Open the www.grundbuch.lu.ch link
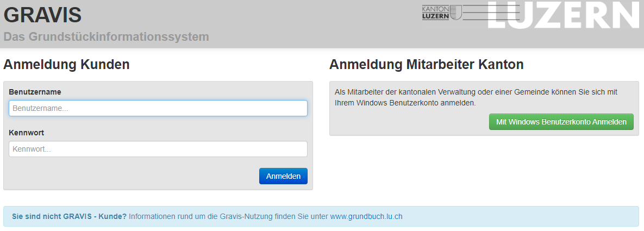Viewport: 644px width, 231px height. tap(366, 216)
